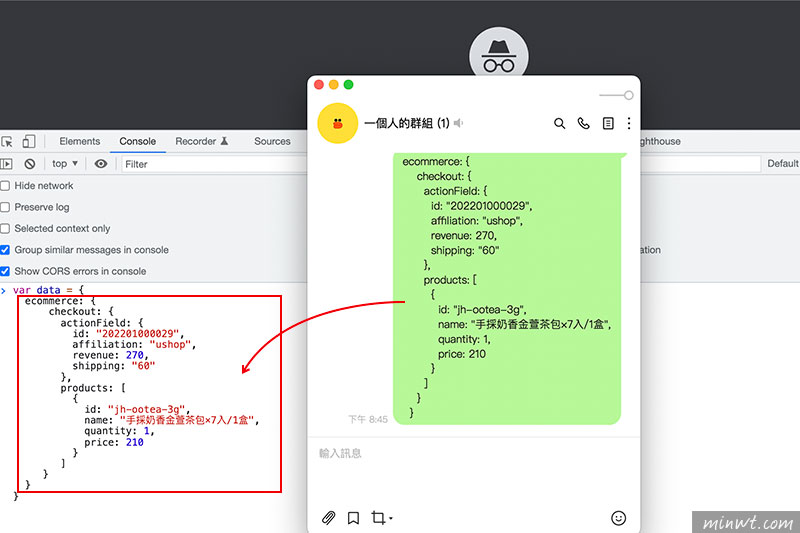800x533 pixels.
Task: Click the console line 'var data = {'
Action: 48,290
